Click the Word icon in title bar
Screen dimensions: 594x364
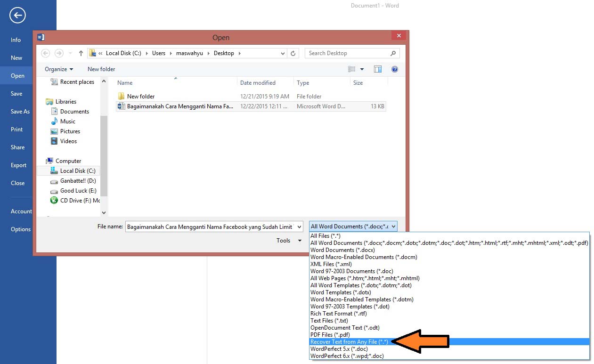tap(41, 37)
